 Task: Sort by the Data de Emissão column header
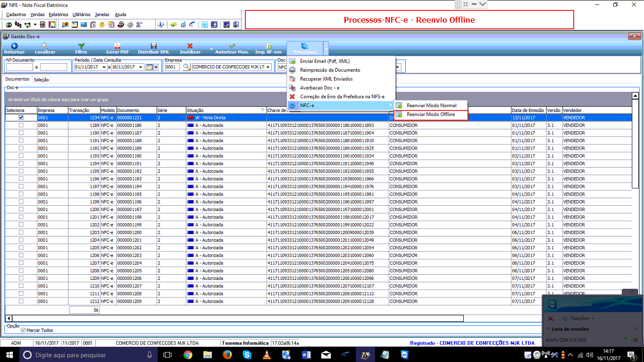(529, 110)
